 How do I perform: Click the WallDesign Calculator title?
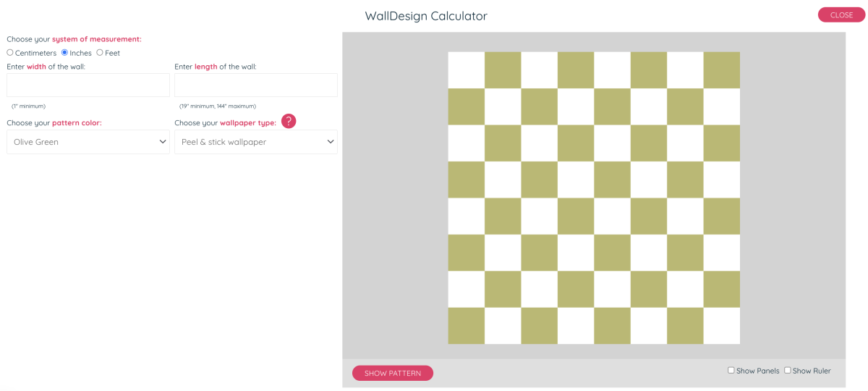click(x=426, y=16)
